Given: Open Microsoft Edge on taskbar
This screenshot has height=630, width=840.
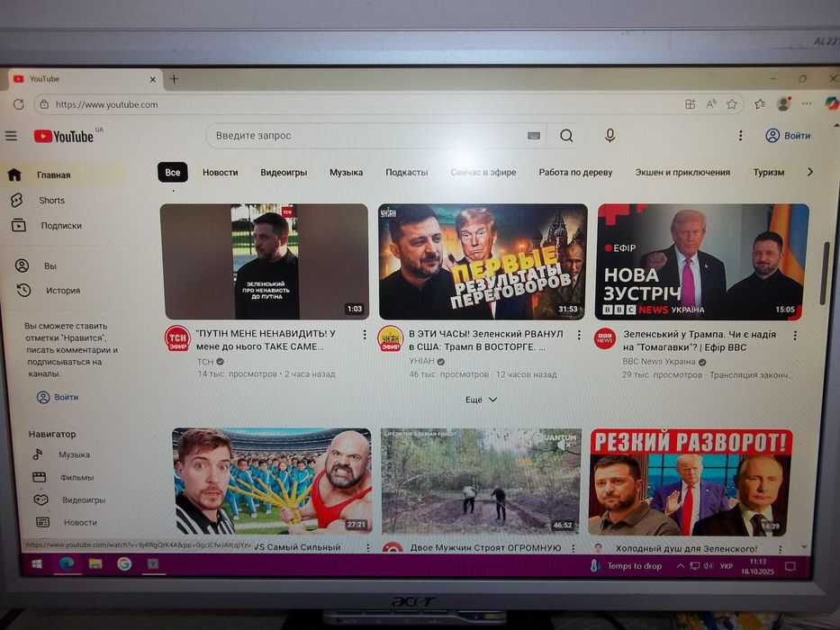Looking at the screenshot, I should [x=67, y=563].
